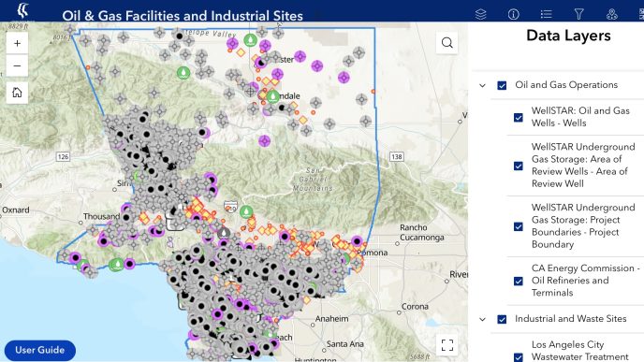644x362 pixels.
Task: Zoom in on the map
Action: pyautogui.click(x=17, y=43)
